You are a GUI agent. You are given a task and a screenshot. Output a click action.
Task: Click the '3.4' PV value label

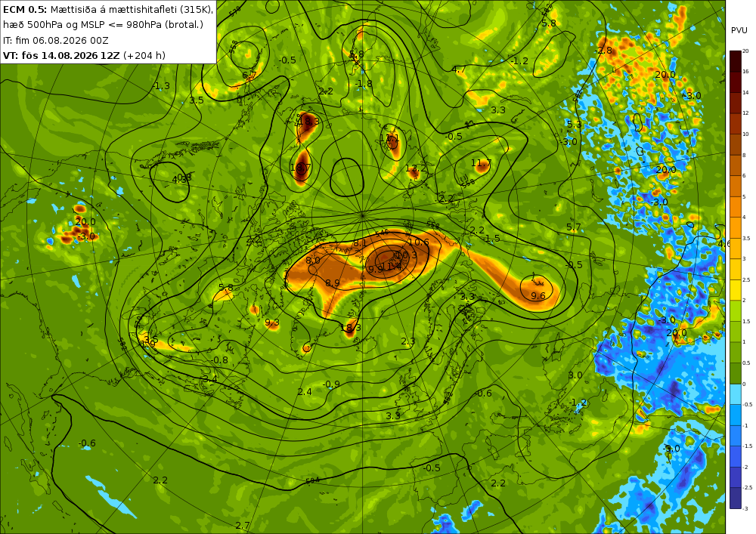point(210,379)
